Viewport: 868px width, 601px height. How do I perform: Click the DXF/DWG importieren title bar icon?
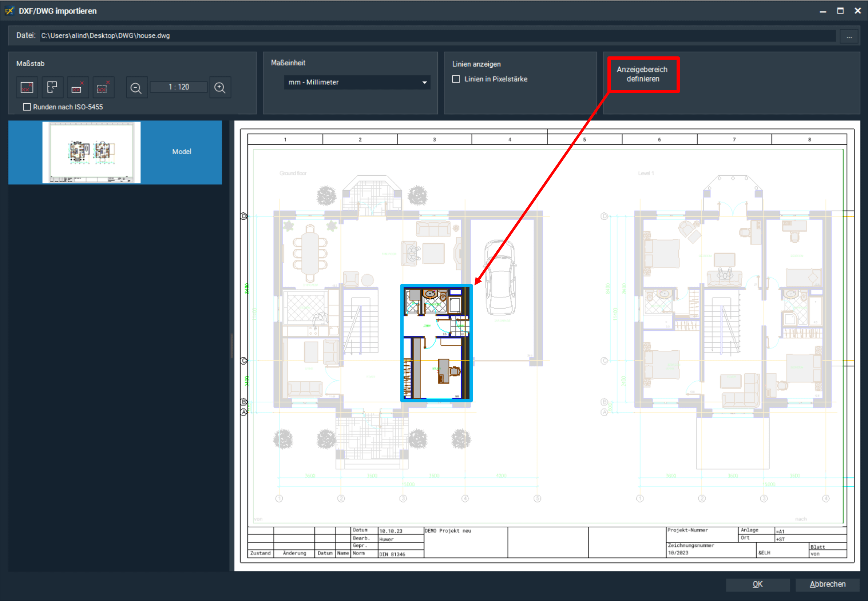(x=9, y=11)
